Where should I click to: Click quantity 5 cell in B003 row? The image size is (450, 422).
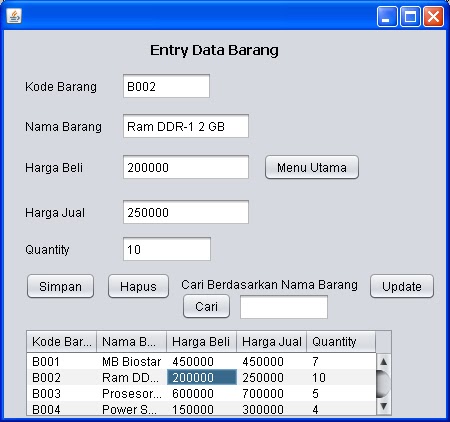(x=341, y=393)
